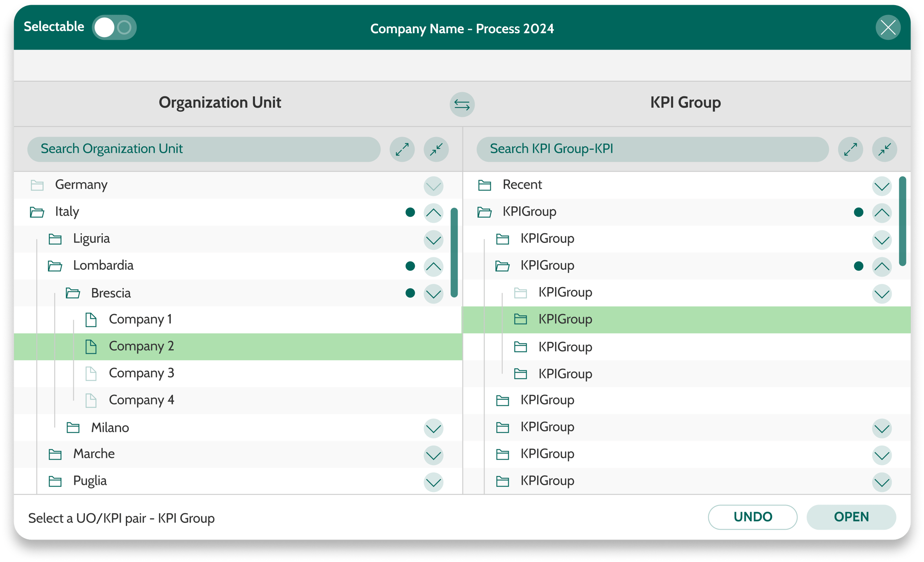Image resolution: width=924 pixels, height=562 pixels.
Task: Select the Marche tree item
Action: [94, 454]
